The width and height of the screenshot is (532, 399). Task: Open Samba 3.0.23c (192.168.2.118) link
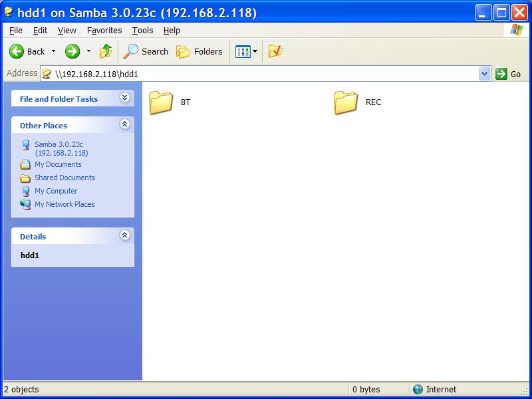pyautogui.click(x=61, y=148)
